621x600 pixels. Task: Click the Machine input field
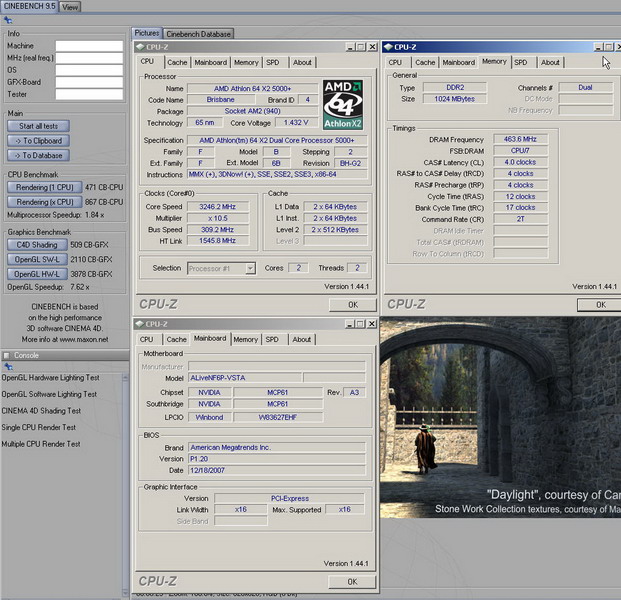89,46
